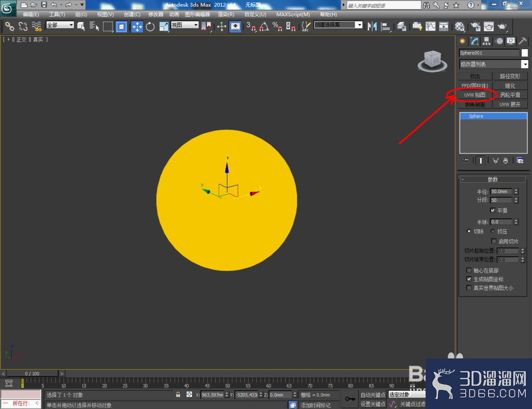
Task: Click the 半径 50.0mm input field
Action: tap(501, 192)
